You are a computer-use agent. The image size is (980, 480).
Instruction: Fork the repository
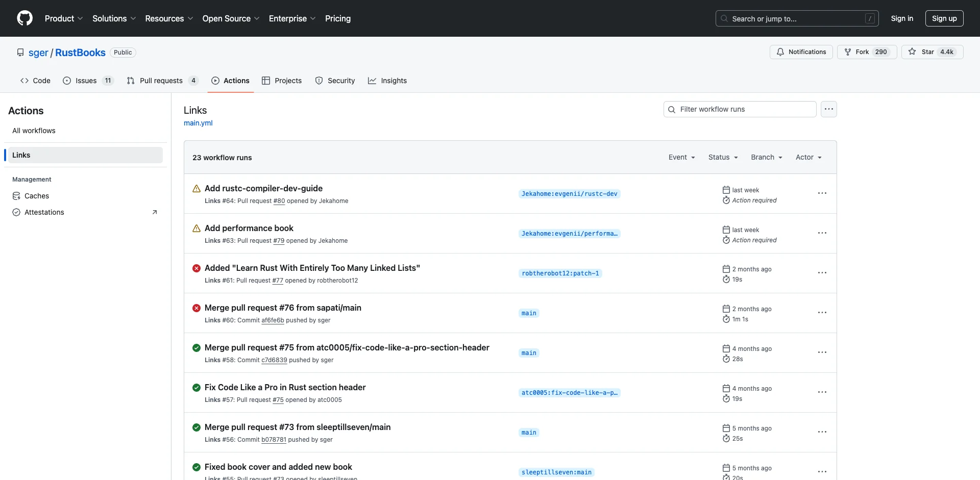[867, 52]
